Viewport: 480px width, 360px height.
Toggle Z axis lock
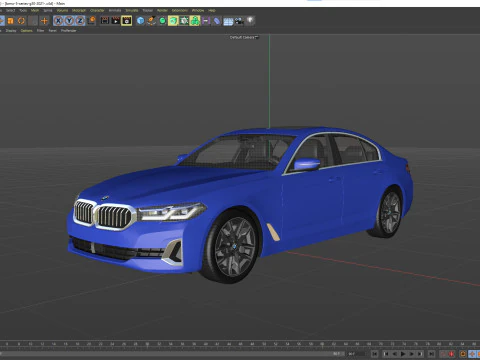click(x=80, y=21)
